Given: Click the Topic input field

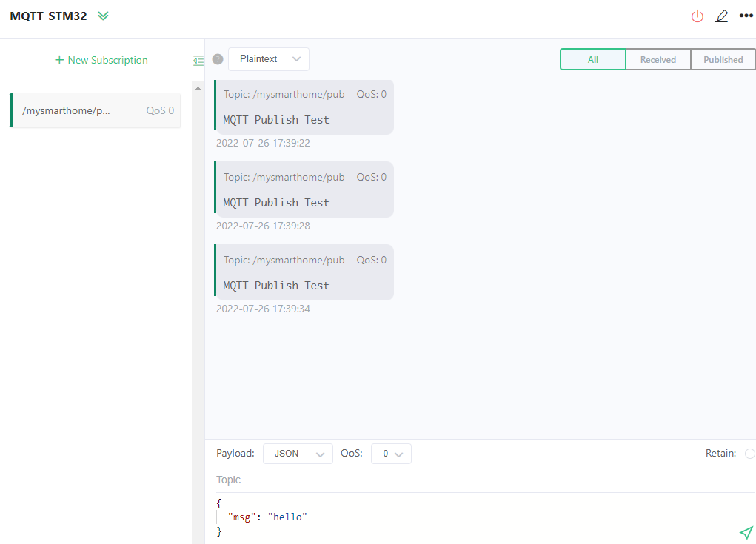Looking at the screenshot, I should coord(481,480).
